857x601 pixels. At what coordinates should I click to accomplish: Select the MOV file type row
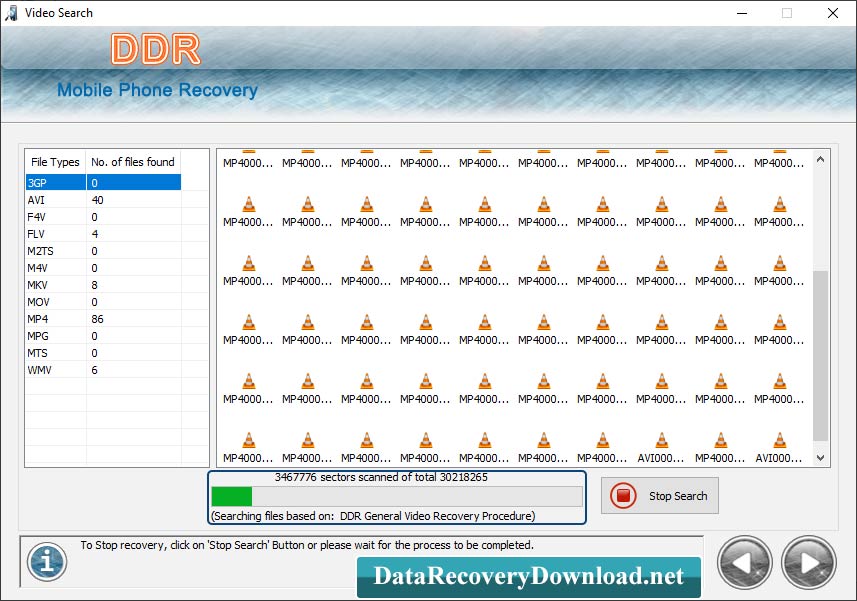point(103,302)
